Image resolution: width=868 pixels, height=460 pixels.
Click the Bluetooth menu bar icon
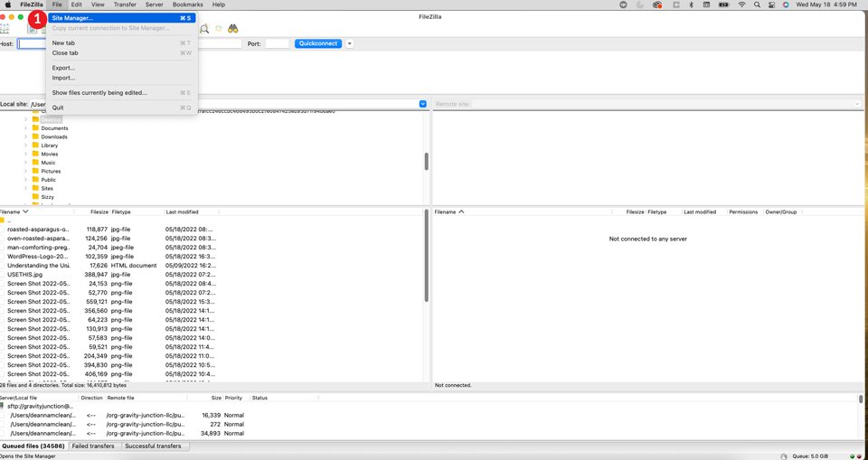(691, 5)
